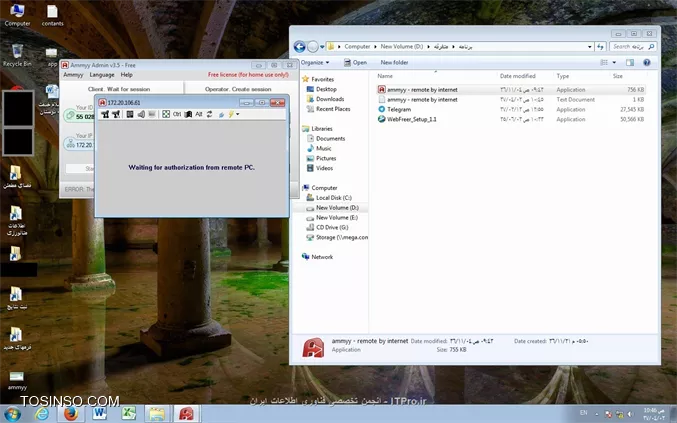This screenshot has height=423, width=677.
Task: Select the ammyy shortcut on the desktop
Action: point(17,380)
